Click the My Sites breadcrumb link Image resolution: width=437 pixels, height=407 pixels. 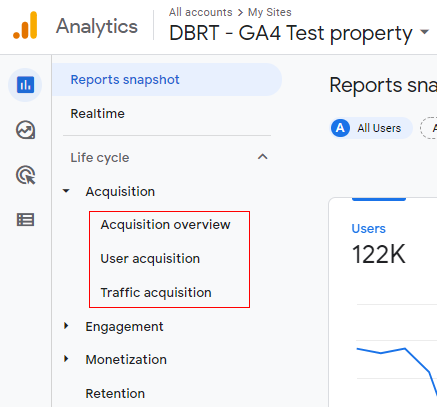point(269,12)
